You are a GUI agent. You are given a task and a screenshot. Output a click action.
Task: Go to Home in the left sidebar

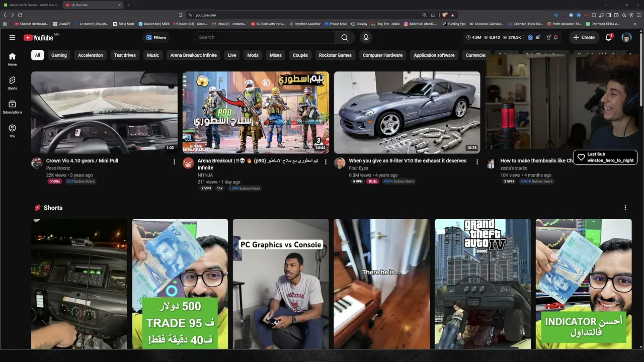coord(12,59)
